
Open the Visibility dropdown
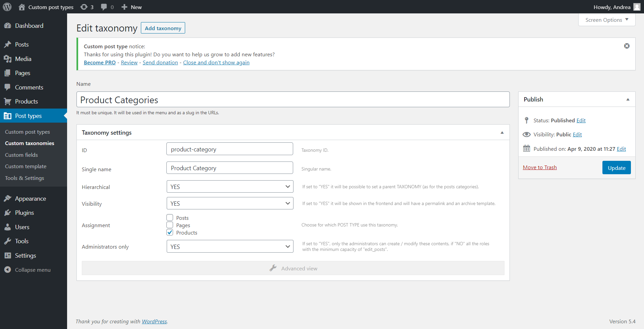(x=230, y=203)
